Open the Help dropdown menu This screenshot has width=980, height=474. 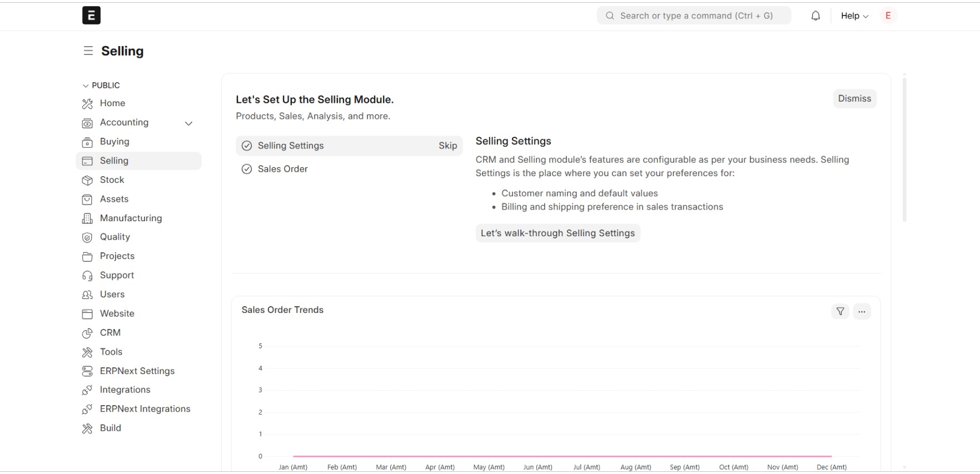coord(854,16)
